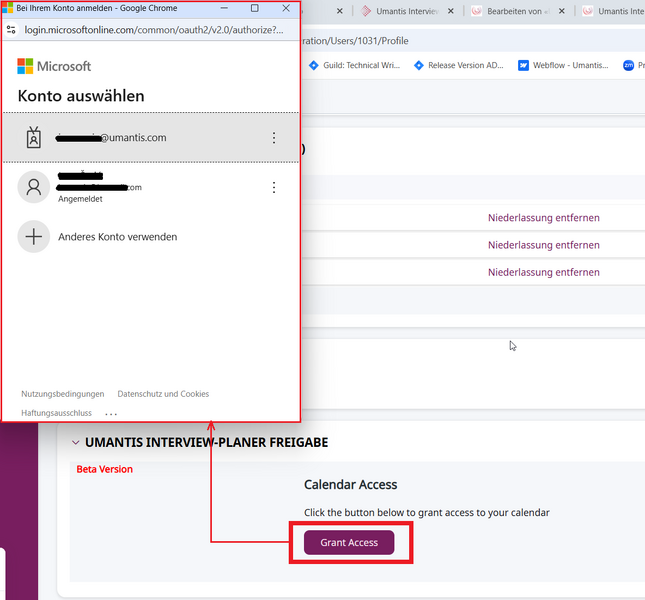
Task: Open the Nutzungsbedingungen link
Action: click(x=63, y=394)
